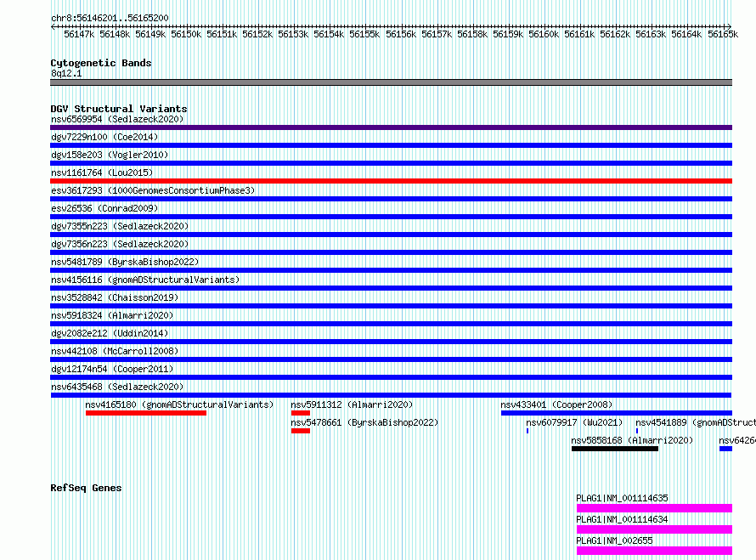Click magenta bar of PLAG1|NM_001114635

point(654,508)
